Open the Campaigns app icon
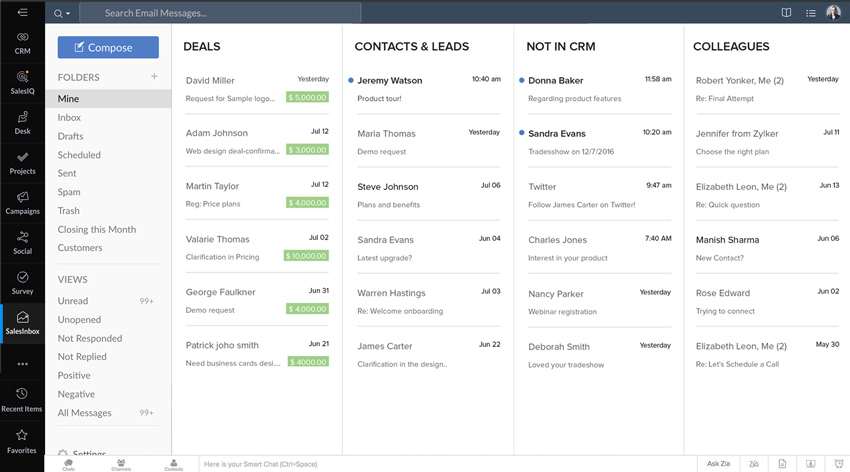This screenshot has width=850, height=472. (22, 202)
